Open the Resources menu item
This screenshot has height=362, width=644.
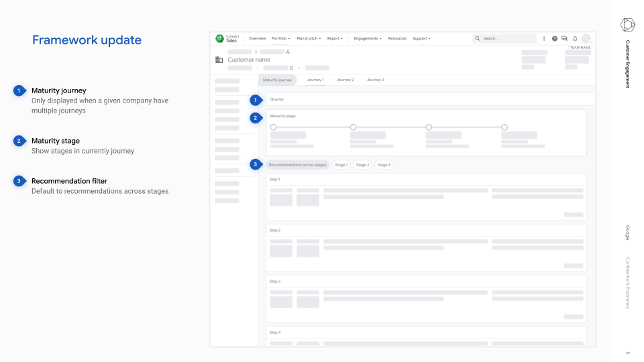[x=397, y=39]
